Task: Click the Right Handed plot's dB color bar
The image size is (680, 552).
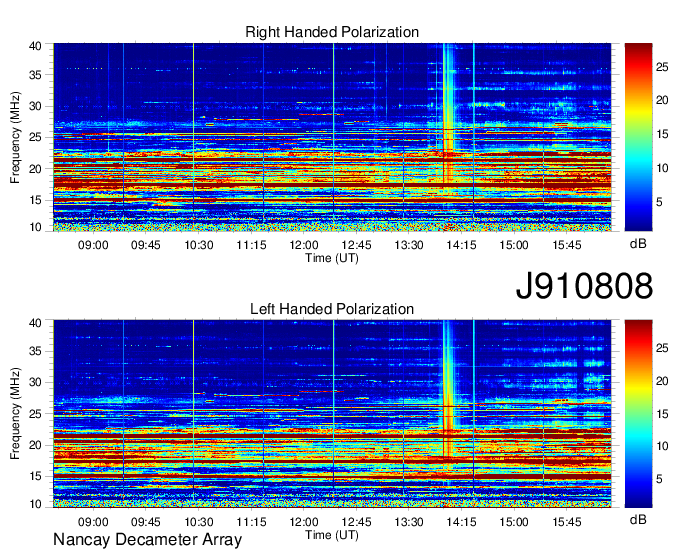Action: (x=638, y=137)
